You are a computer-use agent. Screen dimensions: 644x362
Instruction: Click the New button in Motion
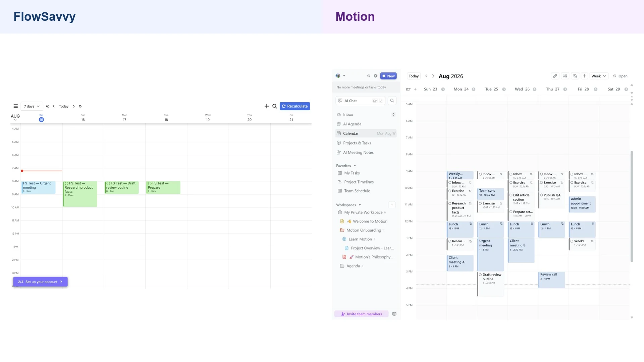point(388,76)
